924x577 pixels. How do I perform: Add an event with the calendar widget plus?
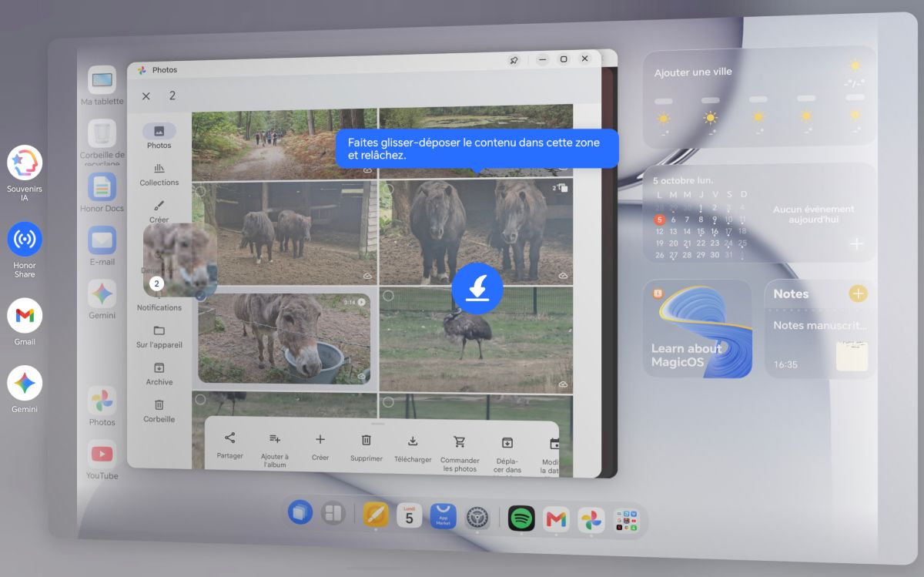click(857, 244)
